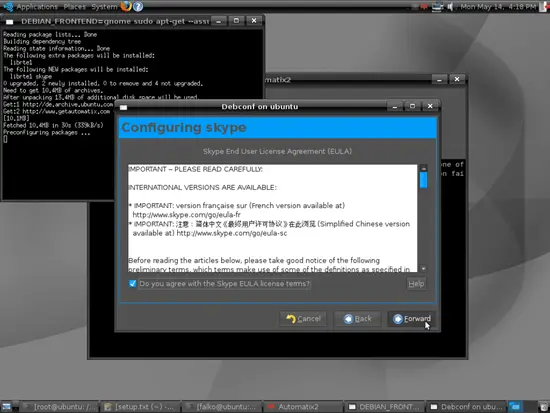The image size is (550, 413).
Task: Switch to setup.txt taskbar item
Action: [140, 407]
